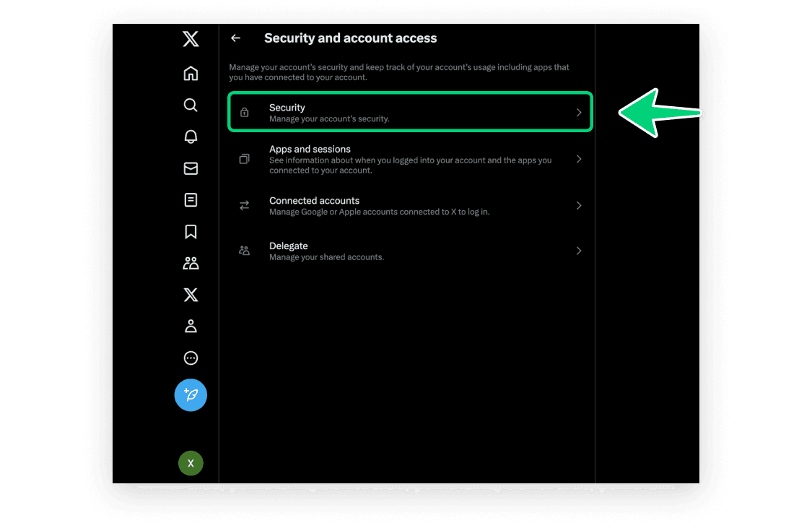Click the lock icon beside Security
Viewport: 812px width, 531px height.
[244, 113]
